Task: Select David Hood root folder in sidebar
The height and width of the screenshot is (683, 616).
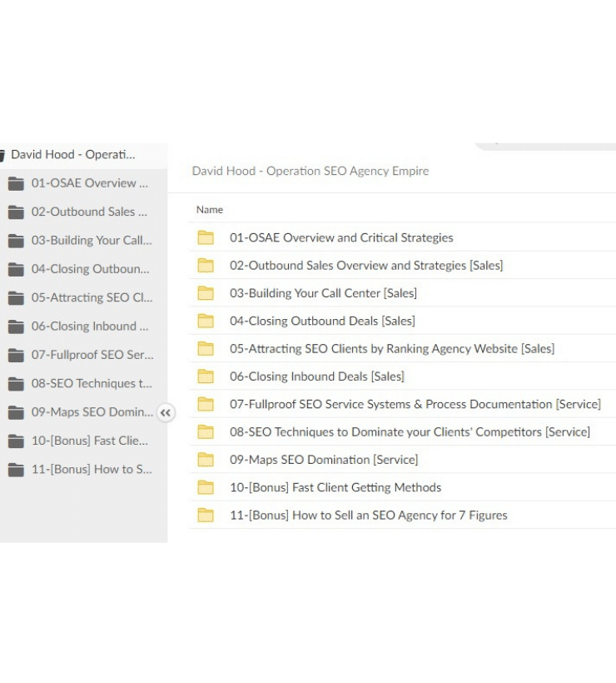Action: pos(72,155)
